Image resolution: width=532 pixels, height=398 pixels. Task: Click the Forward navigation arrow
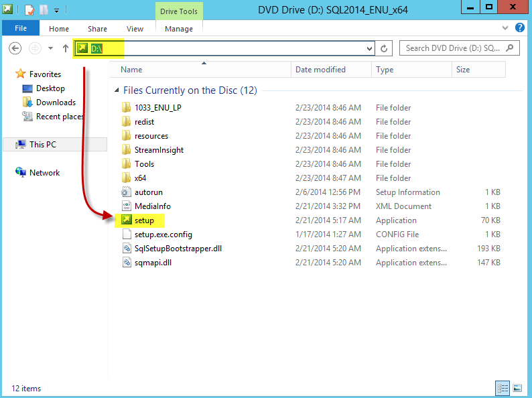point(35,48)
